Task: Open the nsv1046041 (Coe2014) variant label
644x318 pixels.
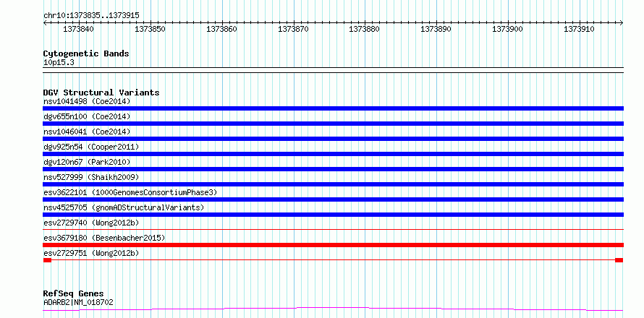Action: tap(87, 132)
